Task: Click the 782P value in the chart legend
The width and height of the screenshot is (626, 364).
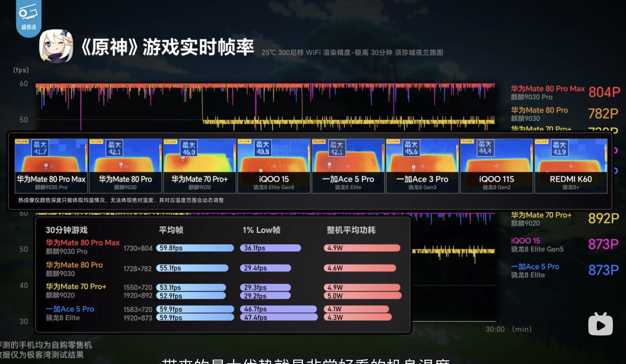Action: 603,113
